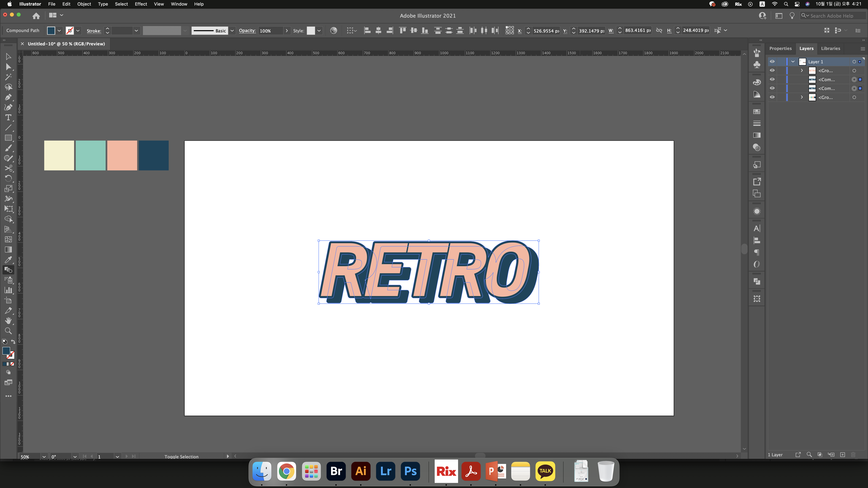Activate the Hand tool
The height and width of the screenshot is (488, 868).
click(8, 321)
